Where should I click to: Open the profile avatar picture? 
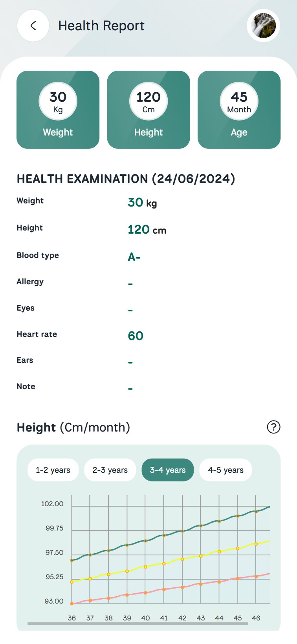[263, 26]
